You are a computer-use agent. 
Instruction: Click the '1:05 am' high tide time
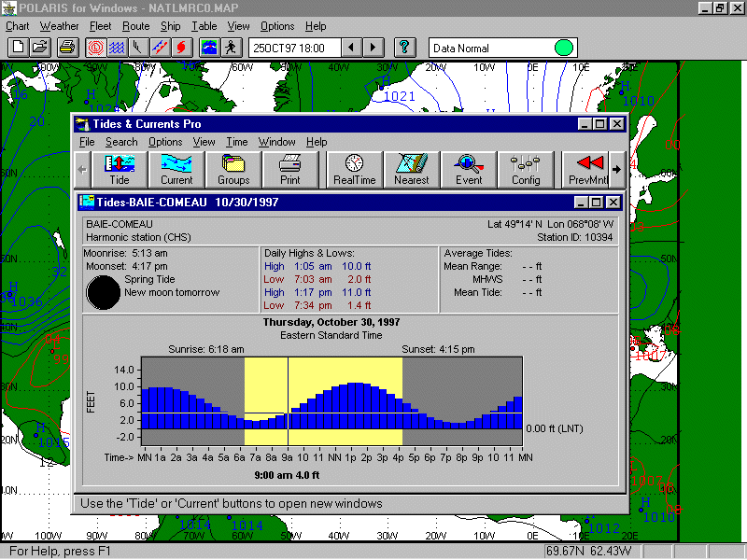point(313,267)
